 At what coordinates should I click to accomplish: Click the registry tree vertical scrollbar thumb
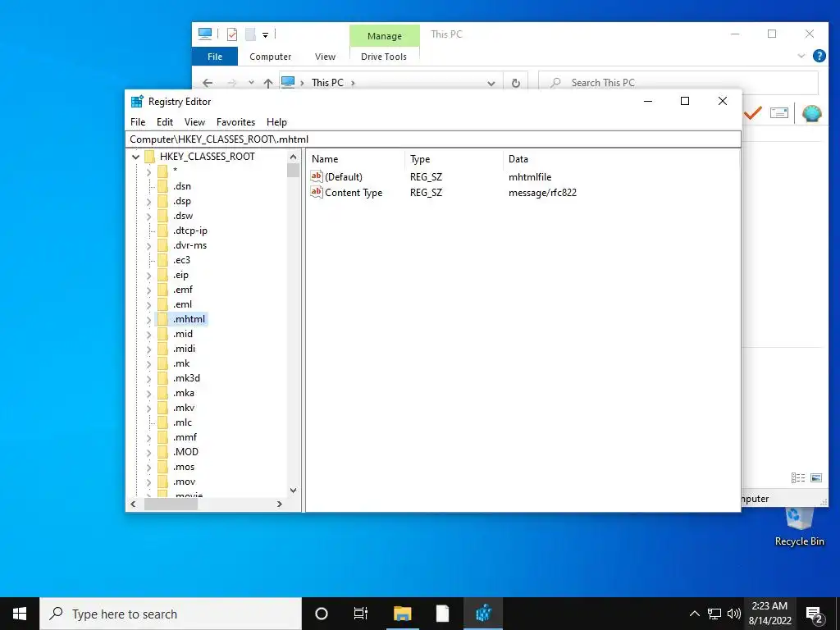[x=293, y=171]
